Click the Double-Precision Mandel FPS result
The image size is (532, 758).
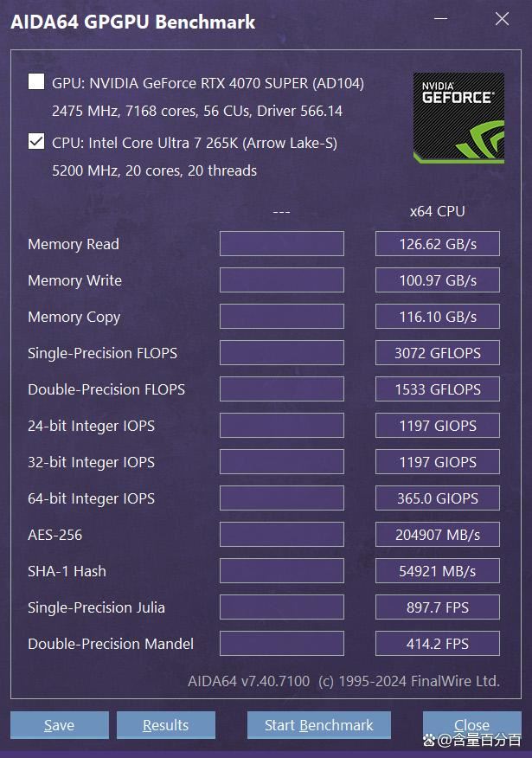coord(437,643)
